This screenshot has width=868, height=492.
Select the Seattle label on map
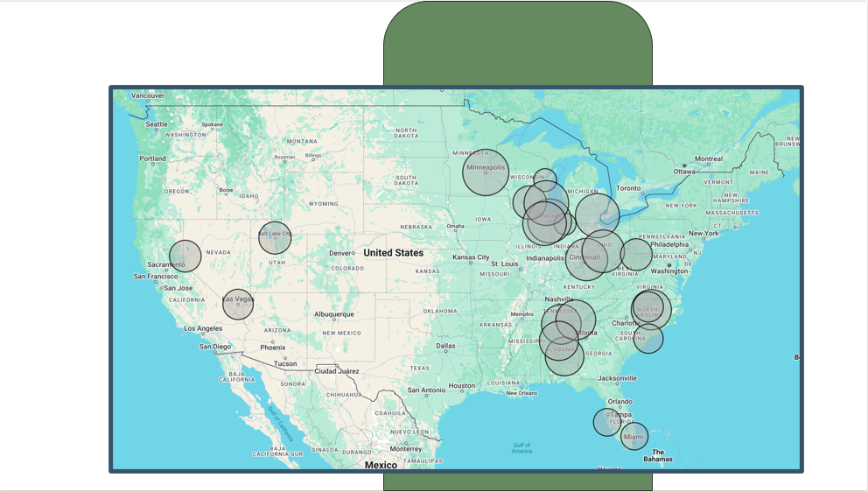(156, 124)
